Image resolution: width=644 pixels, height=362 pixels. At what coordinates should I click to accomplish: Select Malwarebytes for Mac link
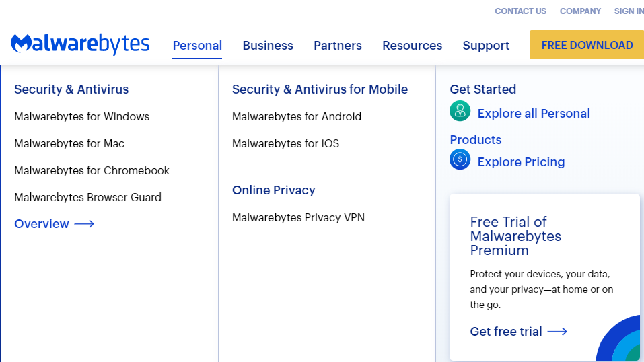point(69,143)
